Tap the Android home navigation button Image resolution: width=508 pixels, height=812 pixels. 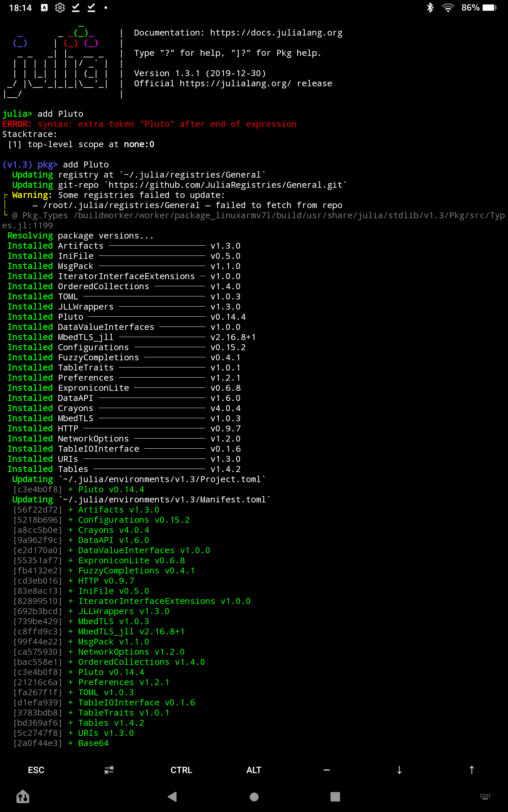point(254,797)
